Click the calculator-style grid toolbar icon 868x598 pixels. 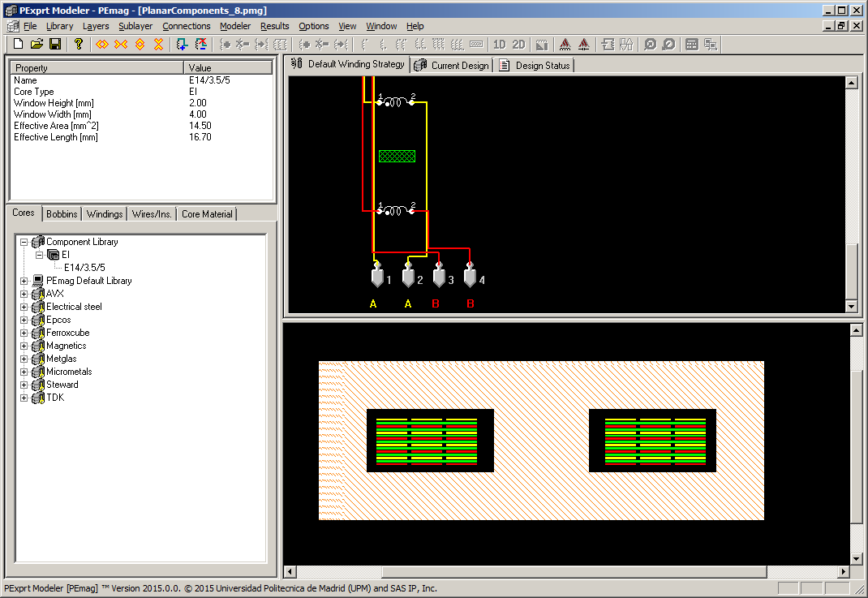[x=692, y=45]
